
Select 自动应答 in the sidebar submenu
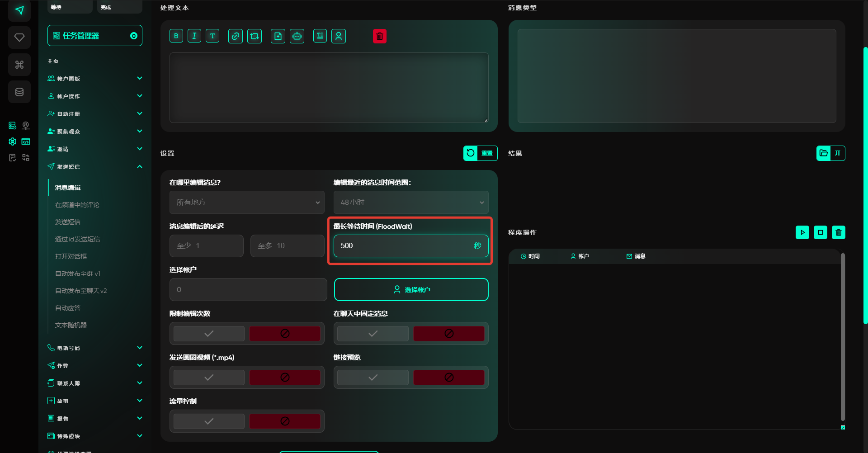68,308
